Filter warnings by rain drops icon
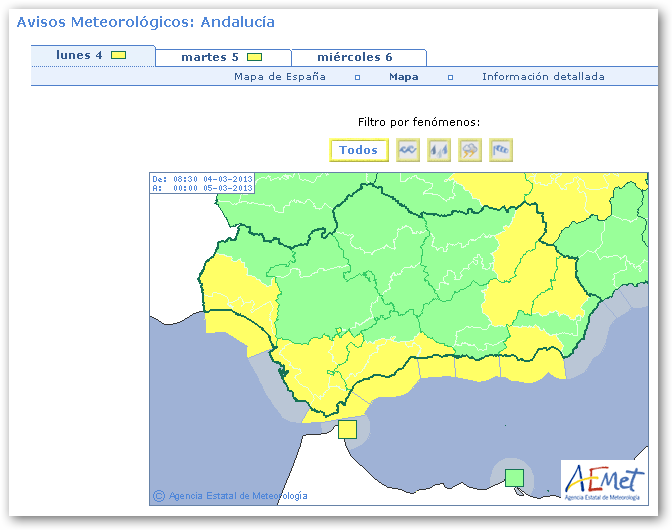Image resolution: width=672 pixels, height=530 pixels. click(438, 150)
